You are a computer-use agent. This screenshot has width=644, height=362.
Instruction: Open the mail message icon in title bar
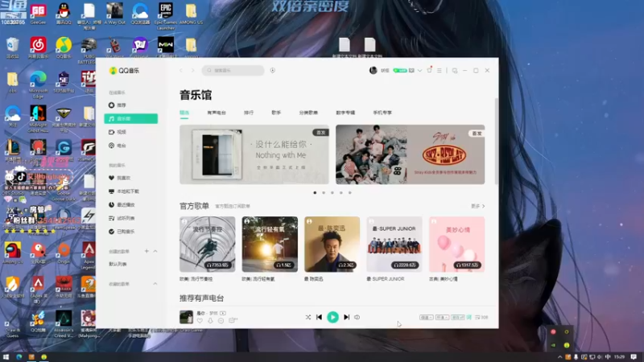click(x=411, y=71)
